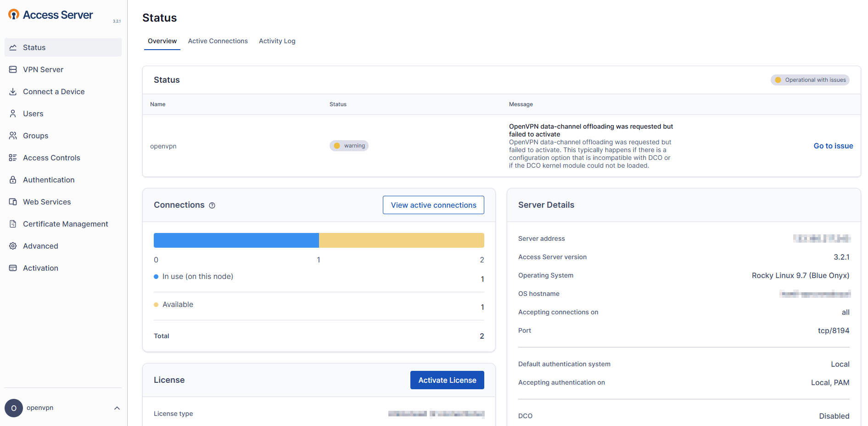868x426 pixels.
Task: Click the Certificate Management document icon
Action: 13,224
